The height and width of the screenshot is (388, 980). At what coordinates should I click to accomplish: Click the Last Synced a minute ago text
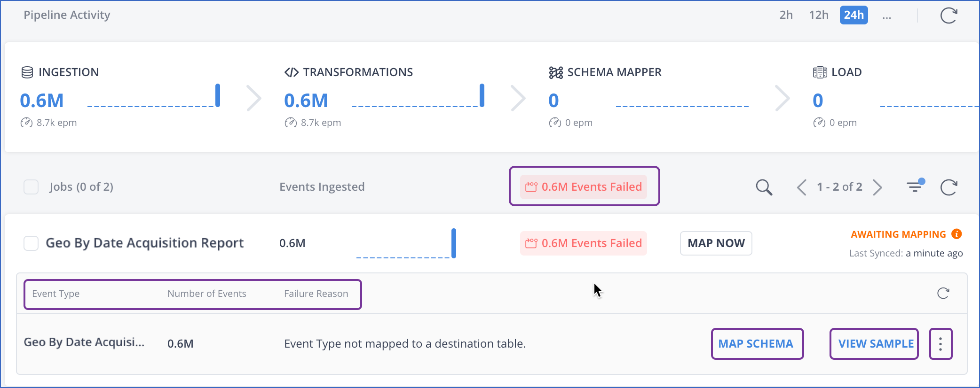[906, 254]
